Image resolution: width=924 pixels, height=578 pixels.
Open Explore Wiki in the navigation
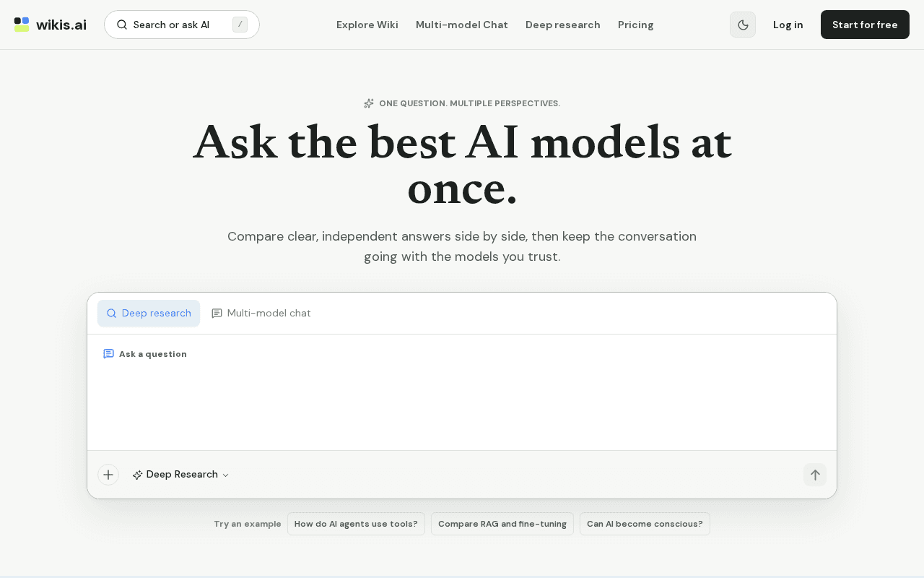(x=367, y=25)
